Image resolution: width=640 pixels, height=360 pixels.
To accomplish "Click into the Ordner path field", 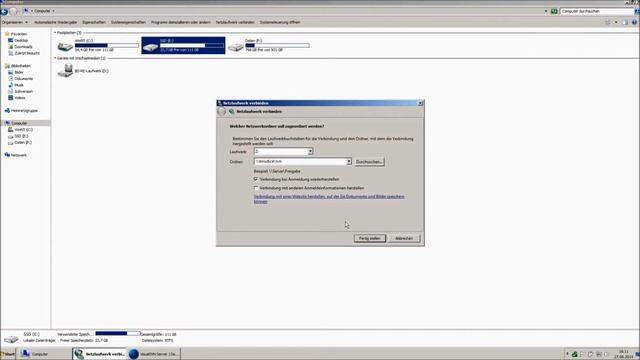I will pyautogui.click(x=300, y=162).
